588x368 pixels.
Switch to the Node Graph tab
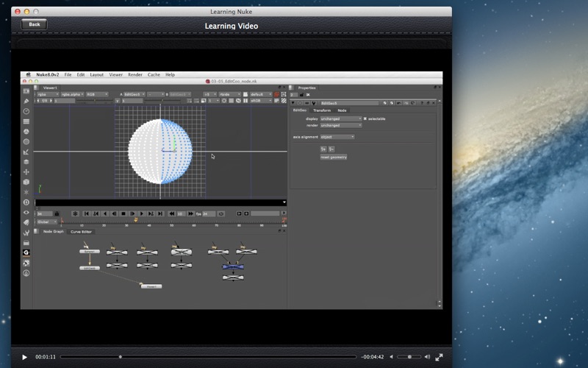(x=53, y=232)
